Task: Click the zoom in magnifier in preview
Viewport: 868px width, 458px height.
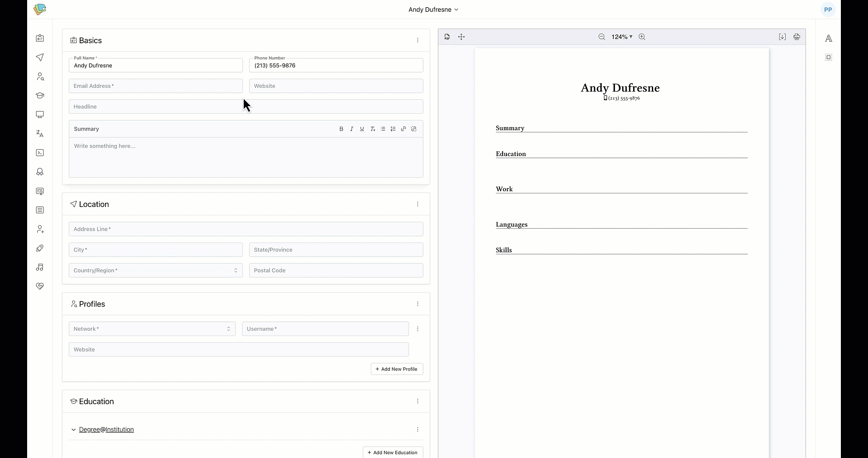Action: (x=642, y=37)
